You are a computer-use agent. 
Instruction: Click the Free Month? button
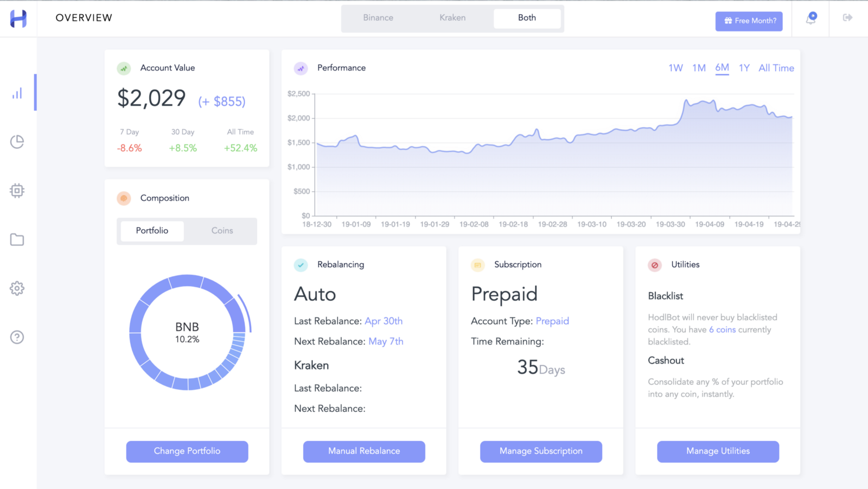749,21
